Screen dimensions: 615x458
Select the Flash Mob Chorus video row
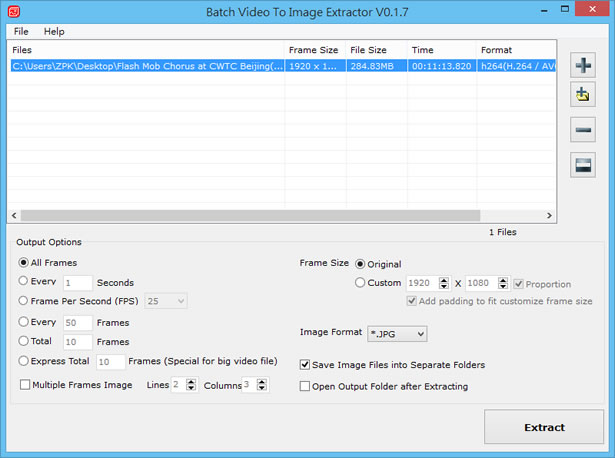click(147, 66)
